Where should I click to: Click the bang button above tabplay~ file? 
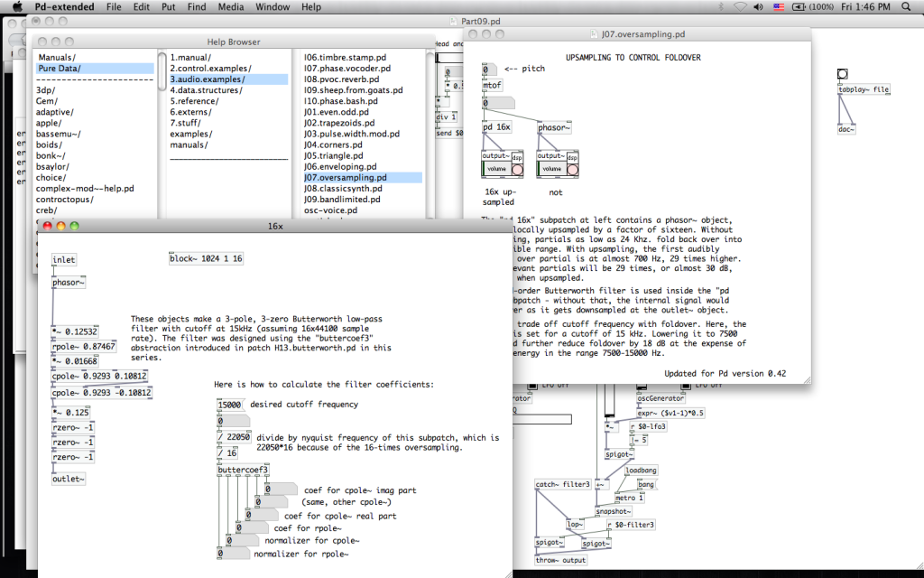pyautogui.click(x=842, y=74)
